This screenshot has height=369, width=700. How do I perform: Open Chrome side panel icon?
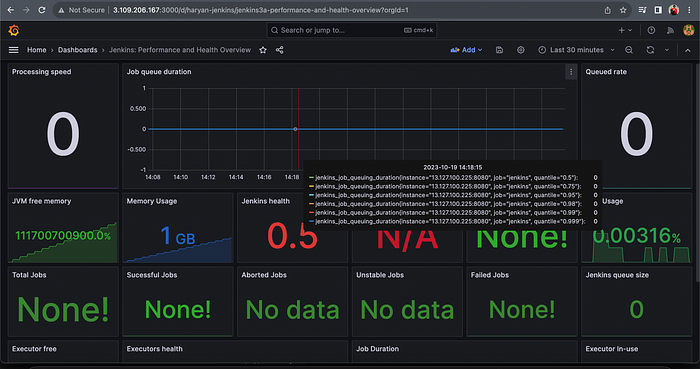click(658, 10)
